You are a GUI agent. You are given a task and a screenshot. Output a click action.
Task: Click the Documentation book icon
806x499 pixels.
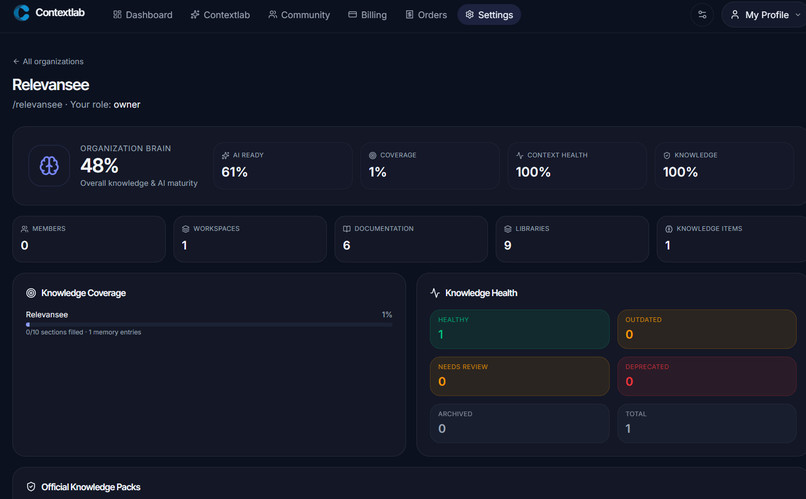point(346,229)
